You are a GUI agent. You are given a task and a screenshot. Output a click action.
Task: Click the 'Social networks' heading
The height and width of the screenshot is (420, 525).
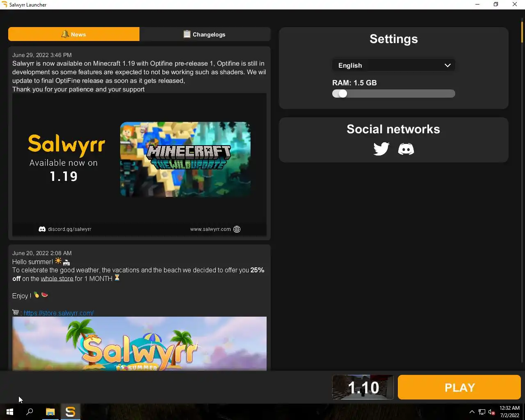tap(393, 129)
